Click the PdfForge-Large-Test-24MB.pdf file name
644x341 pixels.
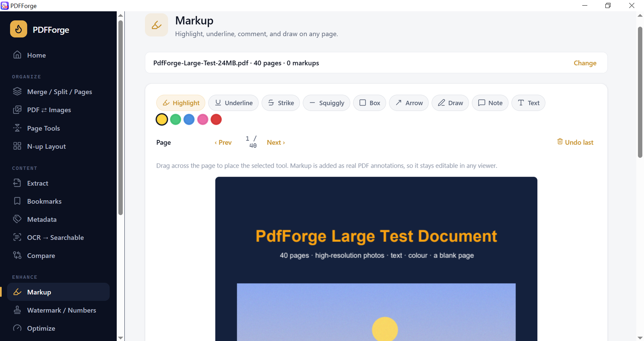[x=201, y=63]
